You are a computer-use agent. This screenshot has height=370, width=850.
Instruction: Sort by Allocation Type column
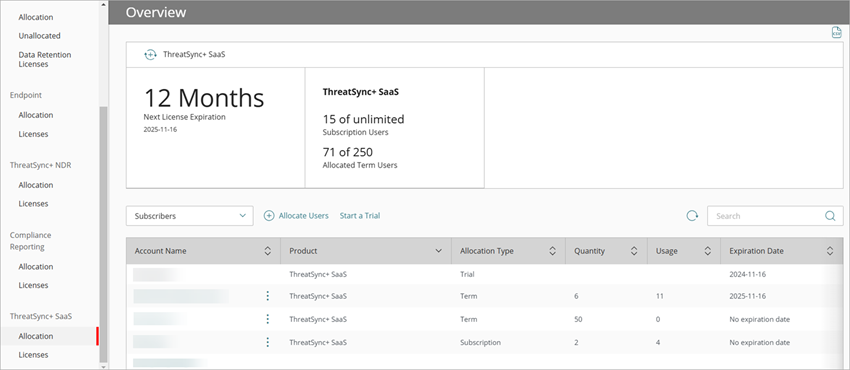point(552,251)
